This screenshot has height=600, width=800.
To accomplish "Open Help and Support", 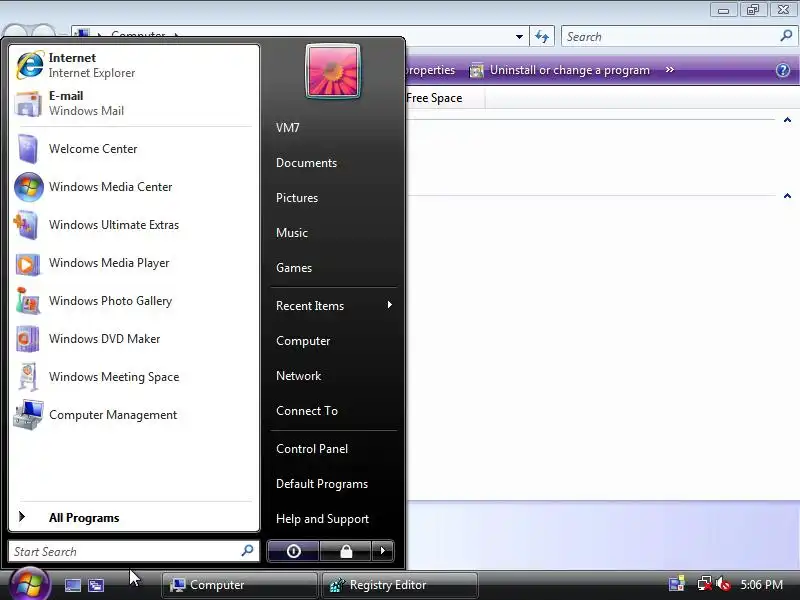I will [333, 519].
